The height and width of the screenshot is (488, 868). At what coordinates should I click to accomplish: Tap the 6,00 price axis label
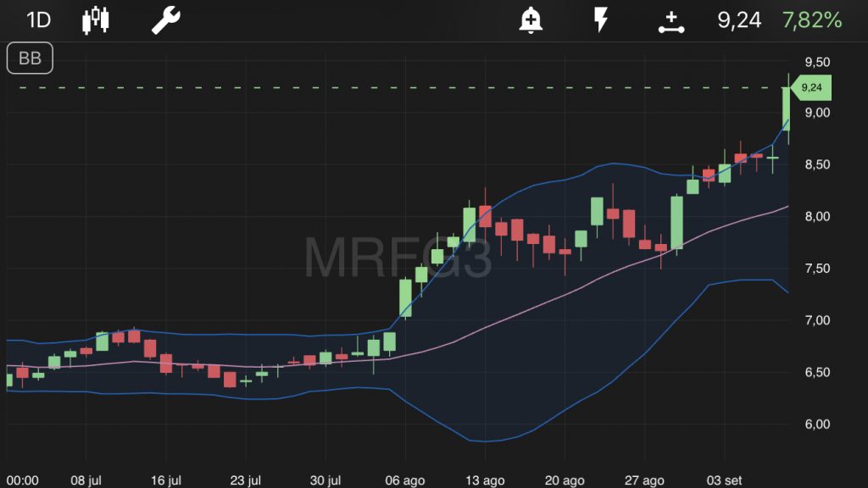[817, 424]
